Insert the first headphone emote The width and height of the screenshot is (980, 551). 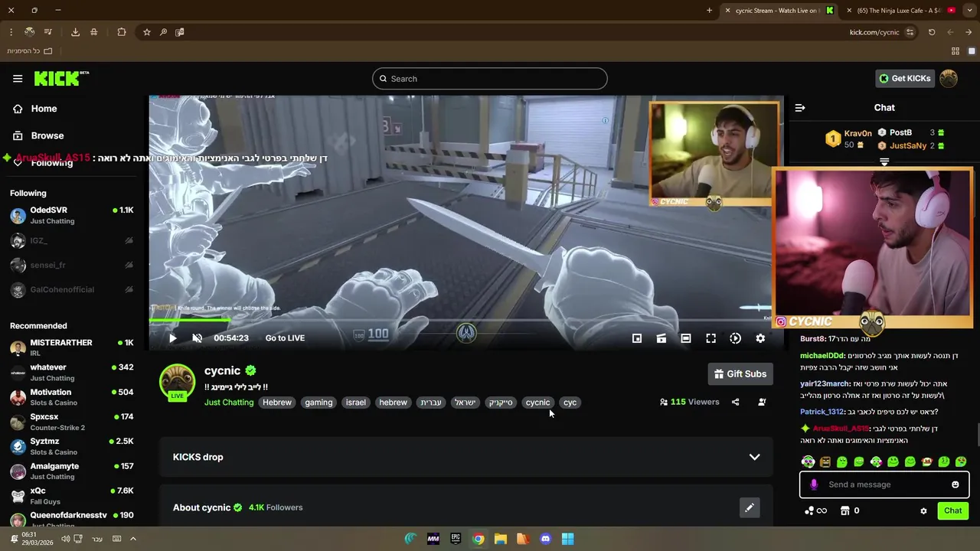[x=808, y=461]
